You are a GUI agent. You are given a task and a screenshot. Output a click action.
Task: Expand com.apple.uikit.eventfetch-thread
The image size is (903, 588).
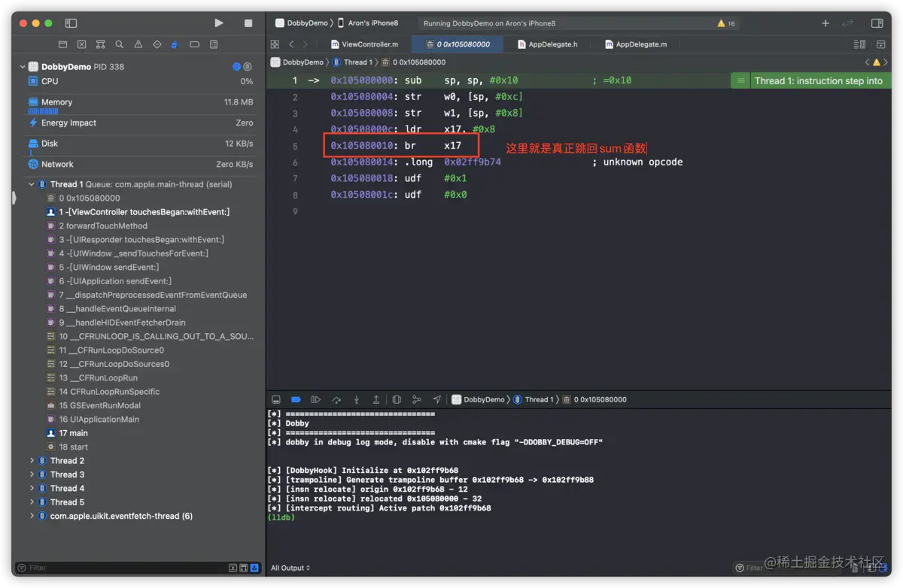tap(32, 516)
